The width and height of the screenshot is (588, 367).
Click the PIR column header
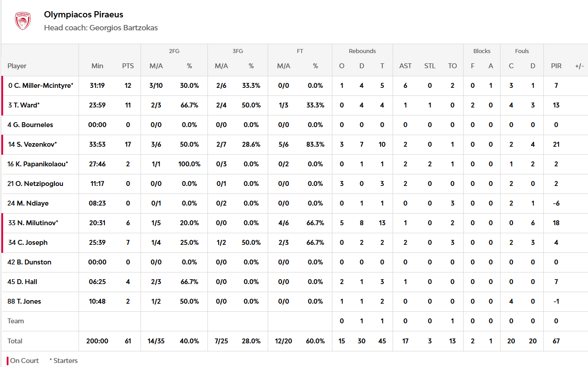[x=556, y=66]
